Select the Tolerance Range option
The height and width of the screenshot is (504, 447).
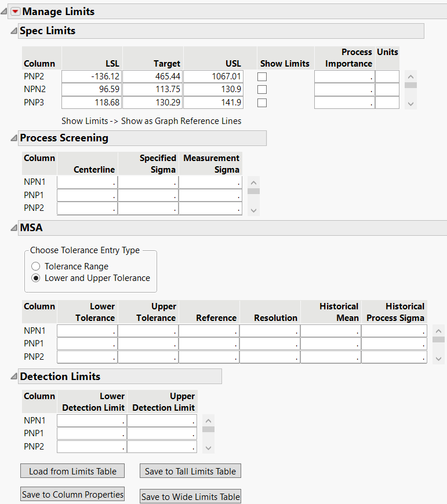36,266
